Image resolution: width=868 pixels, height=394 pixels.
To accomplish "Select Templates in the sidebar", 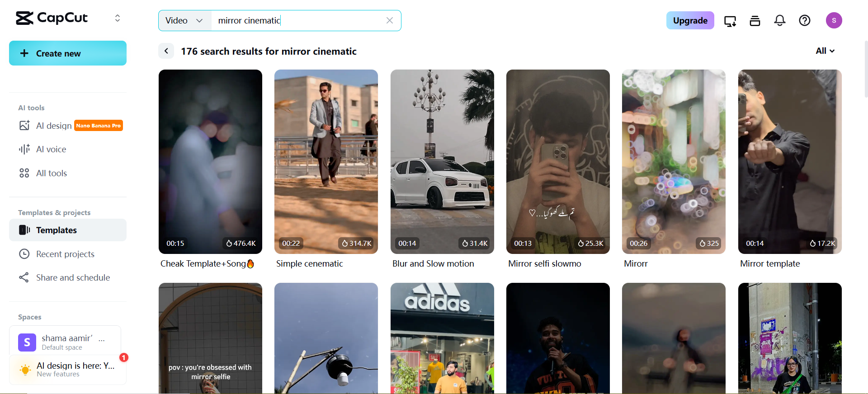I will (57, 230).
